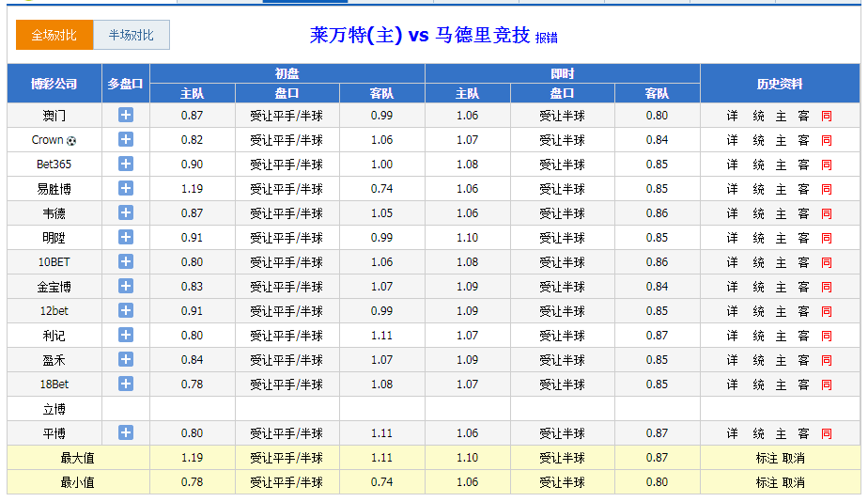This screenshot has width=868, height=502.
Task: Select the 立博 company name
Action: [54, 409]
